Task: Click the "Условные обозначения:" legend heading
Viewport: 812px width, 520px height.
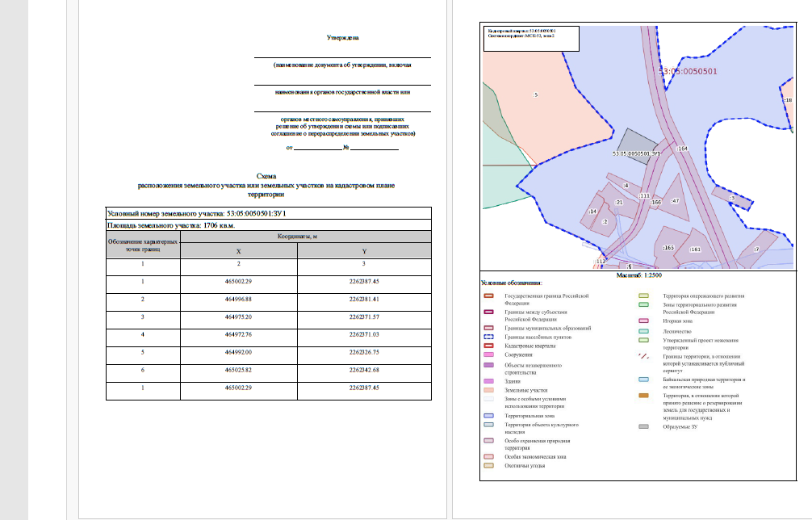Action: (511, 283)
